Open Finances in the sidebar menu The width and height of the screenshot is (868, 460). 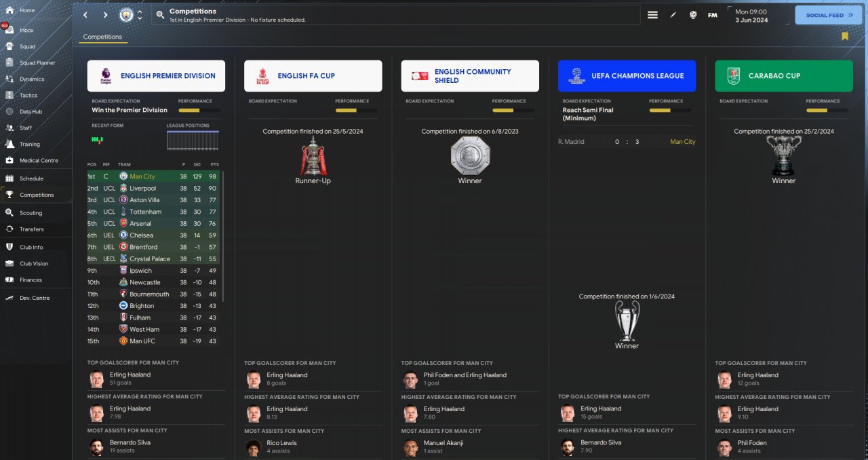coord(31,280)
